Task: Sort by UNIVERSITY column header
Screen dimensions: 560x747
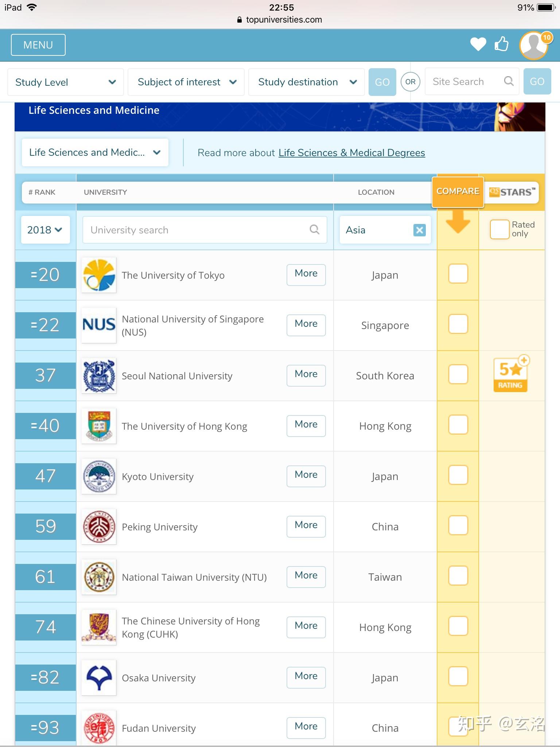Action: 105,192
